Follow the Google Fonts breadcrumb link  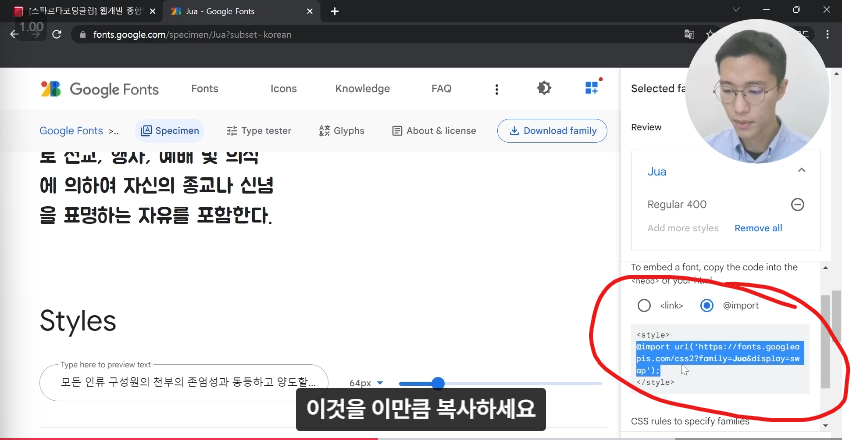(71, 131)
